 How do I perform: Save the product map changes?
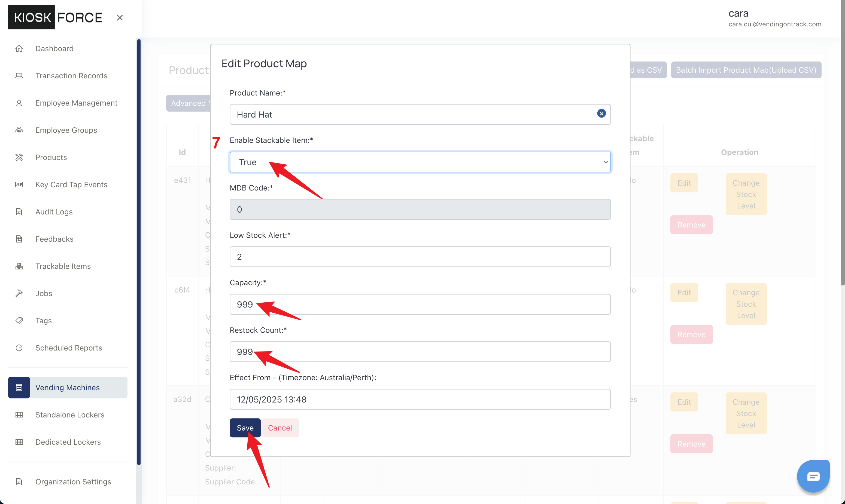tap(245, 428)
